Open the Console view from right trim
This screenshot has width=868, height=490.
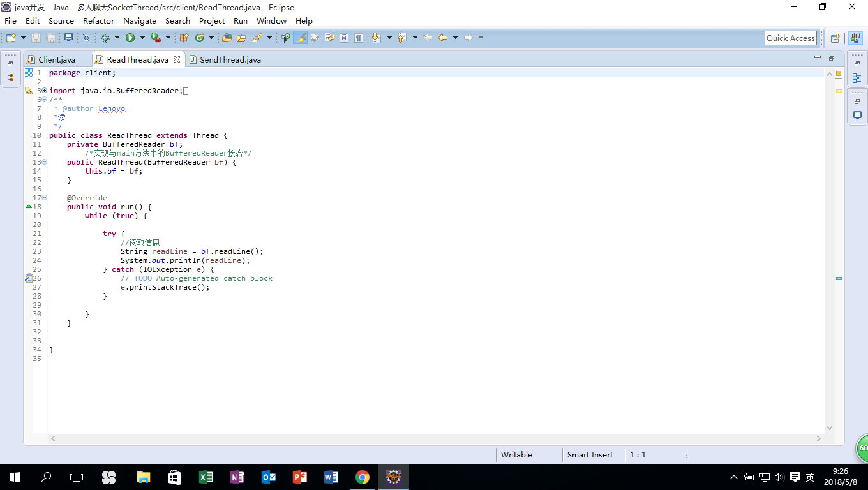coord(857,115)
